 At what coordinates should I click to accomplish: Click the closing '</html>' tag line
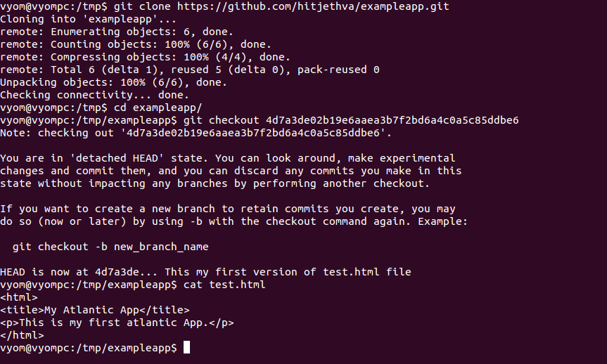pyautogui.click(x=22, y=335)
